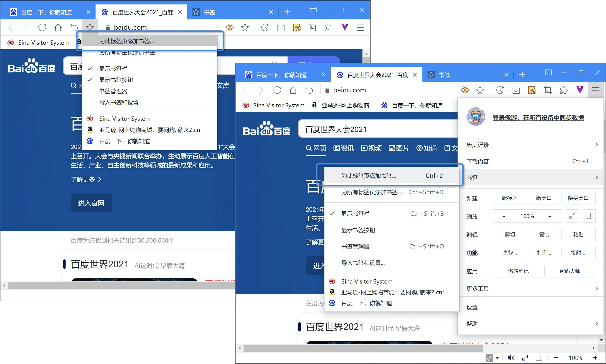Toggle 显示书签栏 in the front window's bookmark submenu
The height and width of the screenshot is (364, 606).
pyautogui.click(x=392, y=214)
